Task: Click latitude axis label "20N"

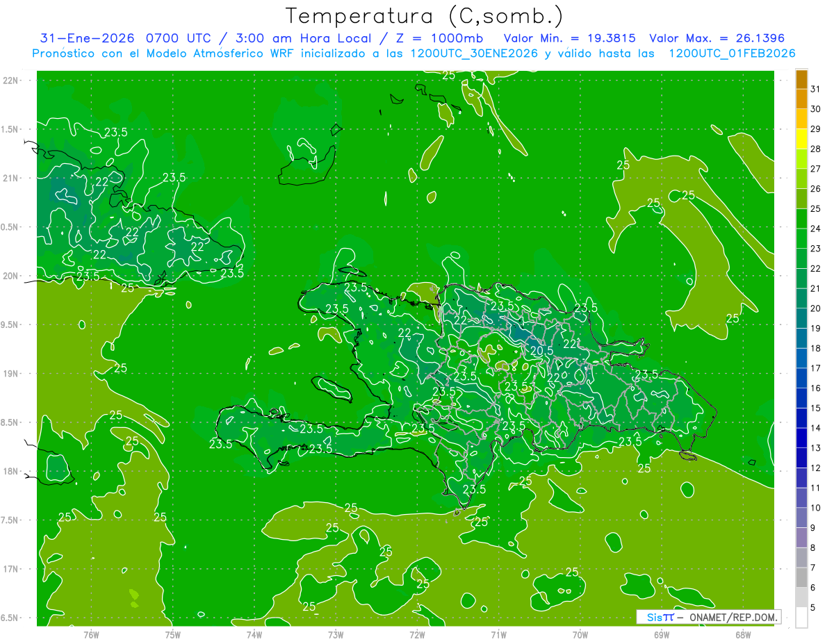Action: 10,276
